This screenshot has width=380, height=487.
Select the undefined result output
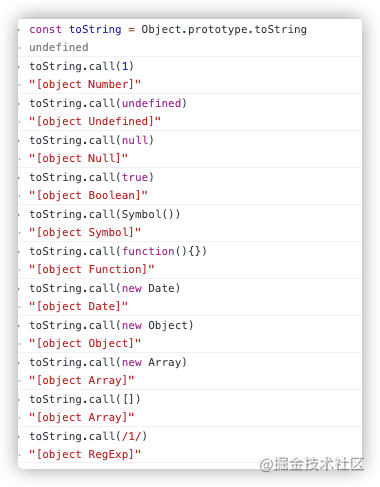[x=59, y=47]
